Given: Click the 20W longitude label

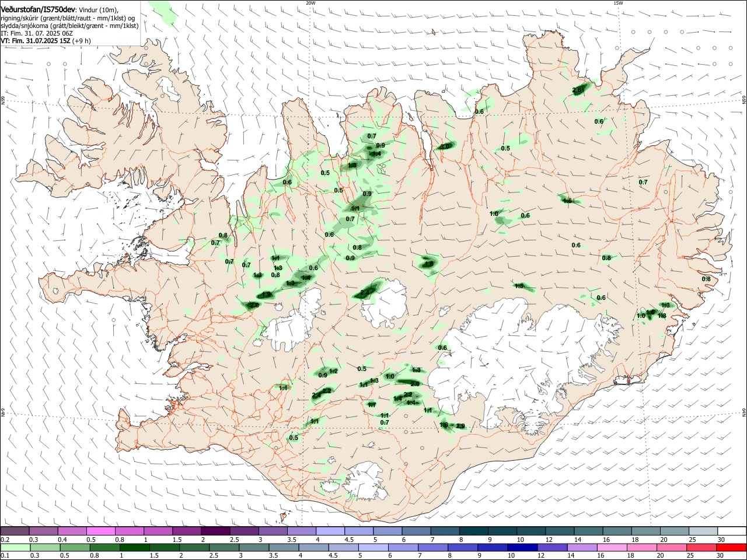Looking at the screenshot, I should click(310, 3).
